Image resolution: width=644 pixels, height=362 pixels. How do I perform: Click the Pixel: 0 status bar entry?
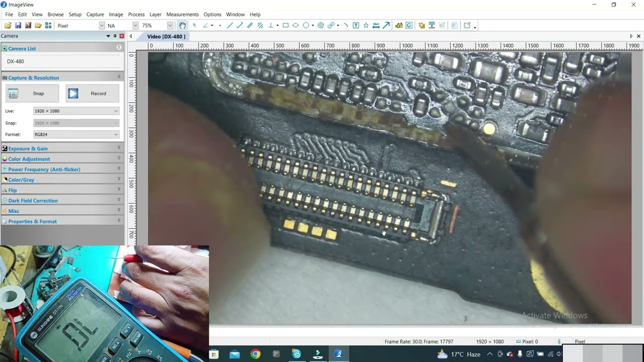click(527, 341)
